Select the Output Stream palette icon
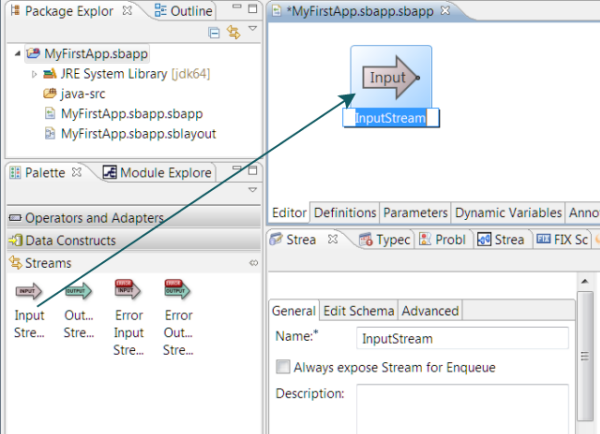This screenshot has height=434, width=600. tap(78, 291)
